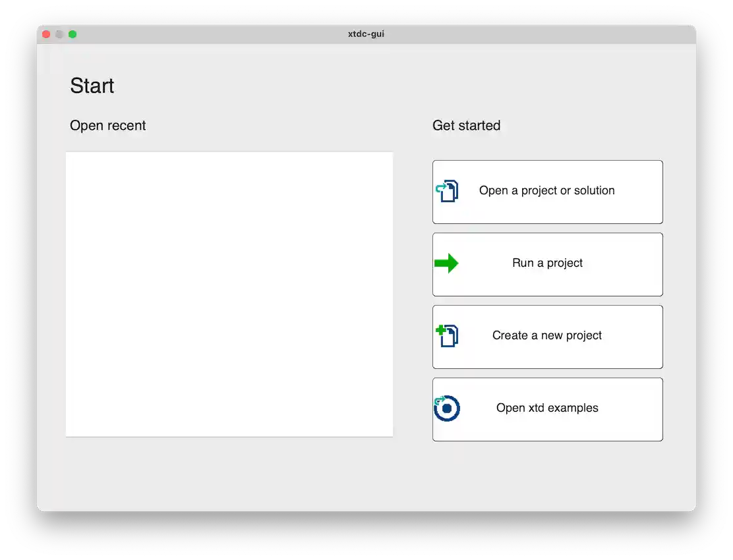Select the icon beside Open a project or solution
Viewport: 733px width, 560px height.
tap(448, 191)
